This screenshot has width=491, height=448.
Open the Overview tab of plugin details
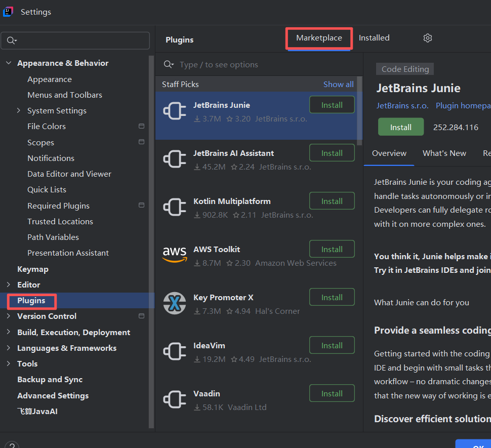point(389,153)
